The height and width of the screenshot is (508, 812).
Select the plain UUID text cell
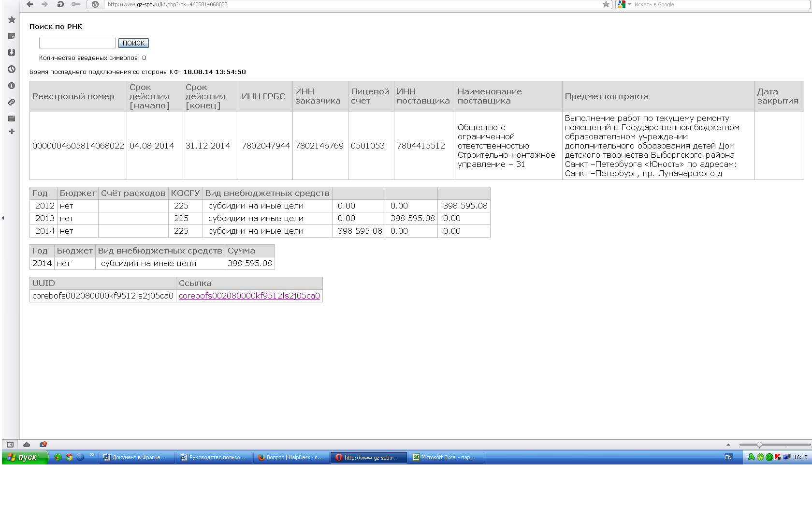(103, 296)
